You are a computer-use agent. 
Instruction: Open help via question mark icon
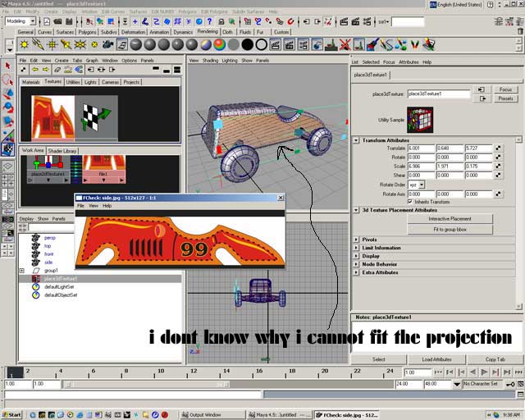210,22
